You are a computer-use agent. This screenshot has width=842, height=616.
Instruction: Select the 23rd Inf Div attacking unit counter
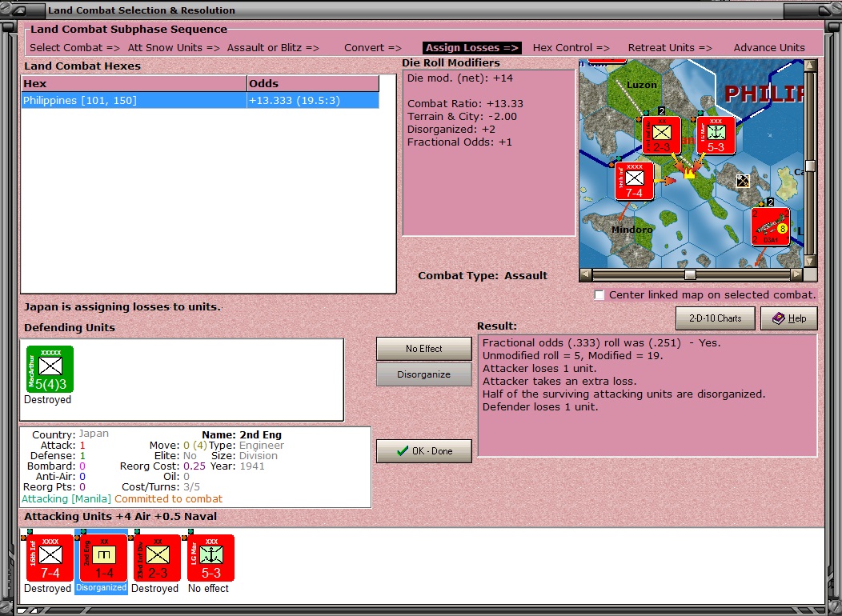158,558
